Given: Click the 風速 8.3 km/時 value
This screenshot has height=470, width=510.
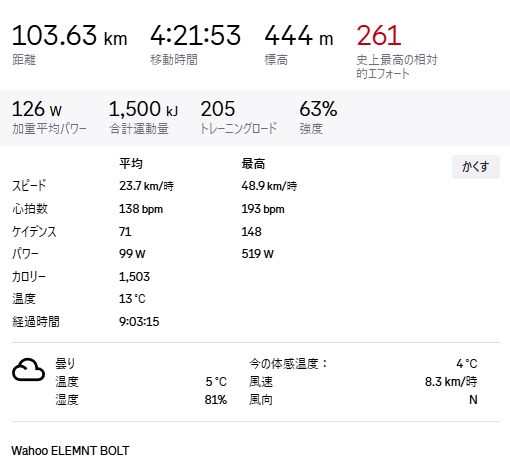Looking at the screenshot, I should tap(451, 382).
